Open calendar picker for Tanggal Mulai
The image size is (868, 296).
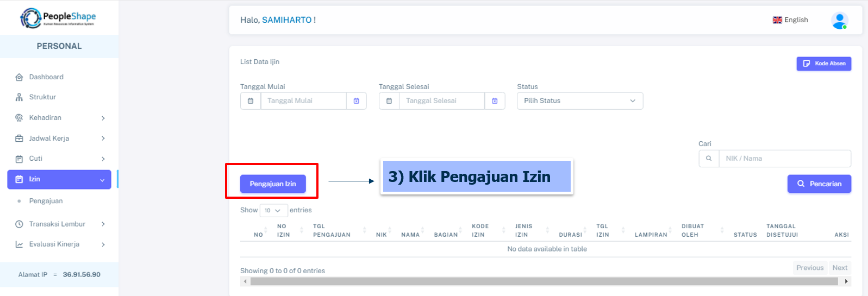coord(356,101)
